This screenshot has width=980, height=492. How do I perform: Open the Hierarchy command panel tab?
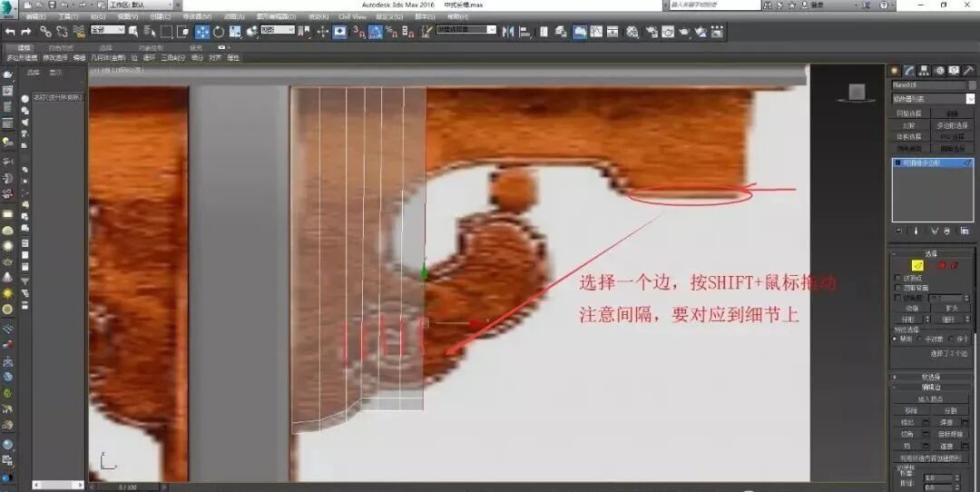925,71
